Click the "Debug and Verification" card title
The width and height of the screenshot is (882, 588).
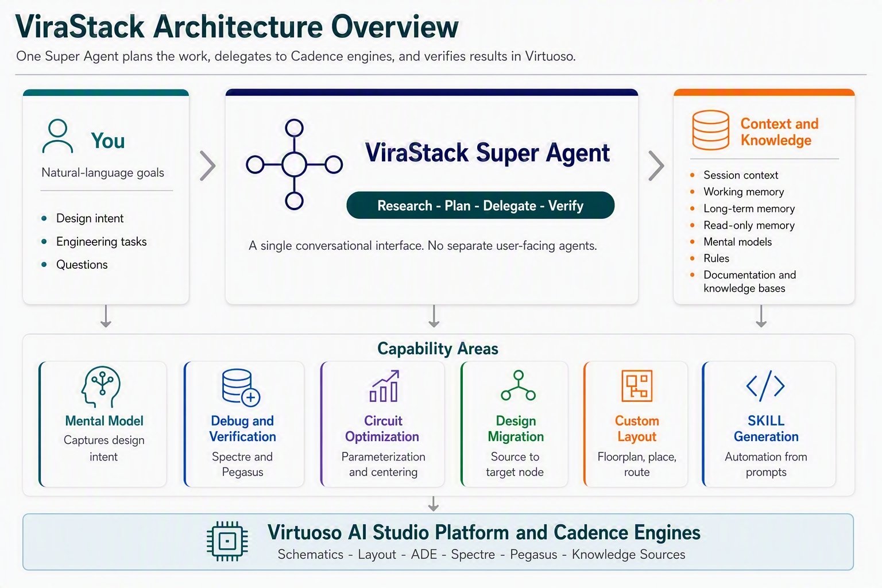tap(242, 429)
